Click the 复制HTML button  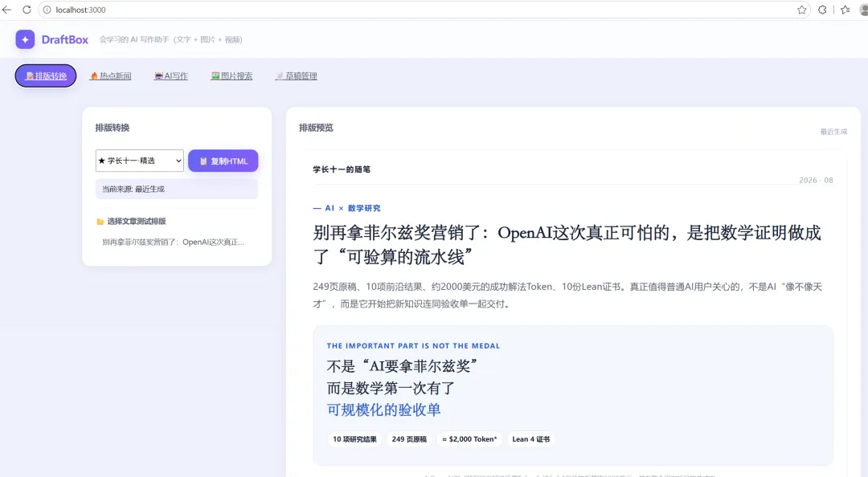click(223, 161)
